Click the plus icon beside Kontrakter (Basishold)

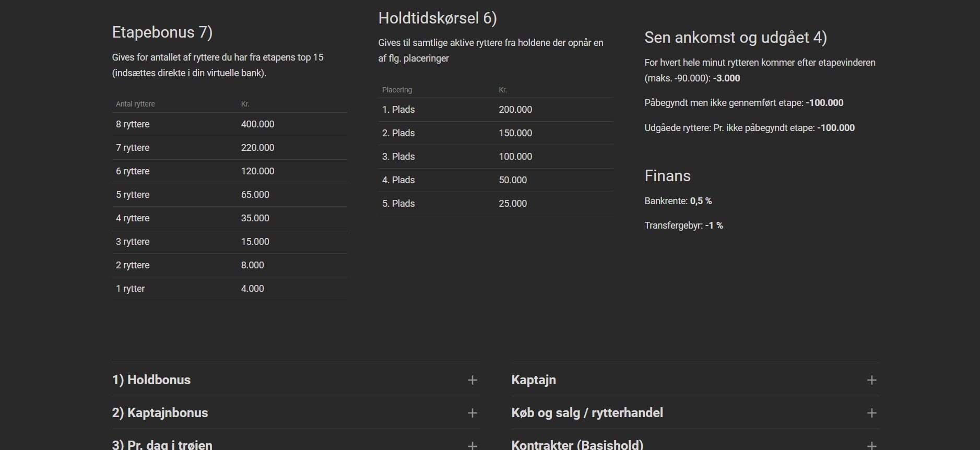tap(871, 445)
